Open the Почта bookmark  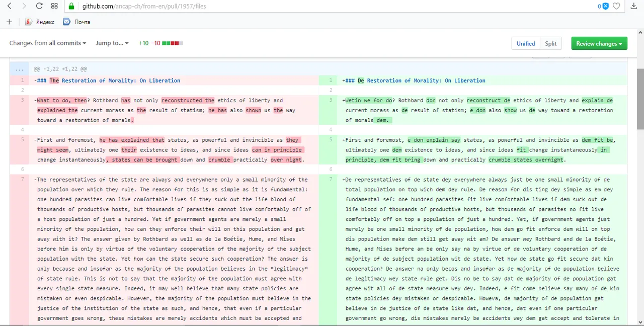(76, 22)
